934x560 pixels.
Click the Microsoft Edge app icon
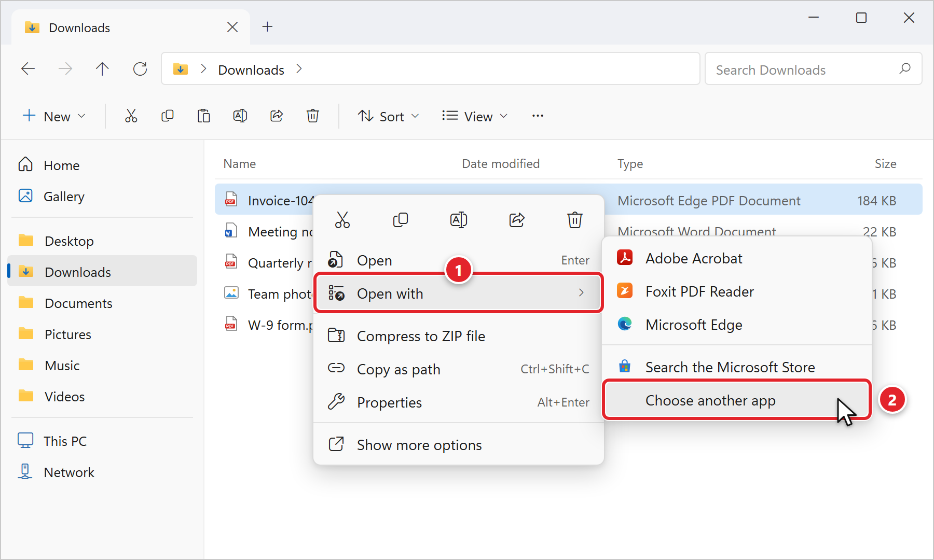[625, 324]
